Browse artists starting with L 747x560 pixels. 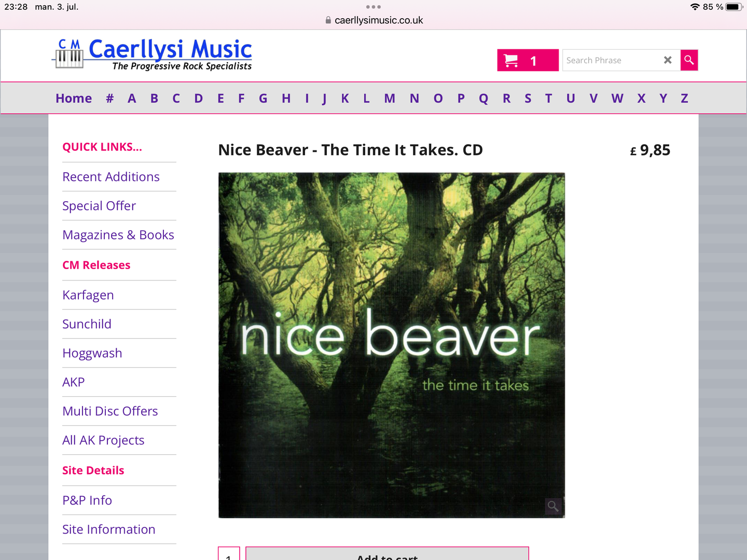pos(366,99)
